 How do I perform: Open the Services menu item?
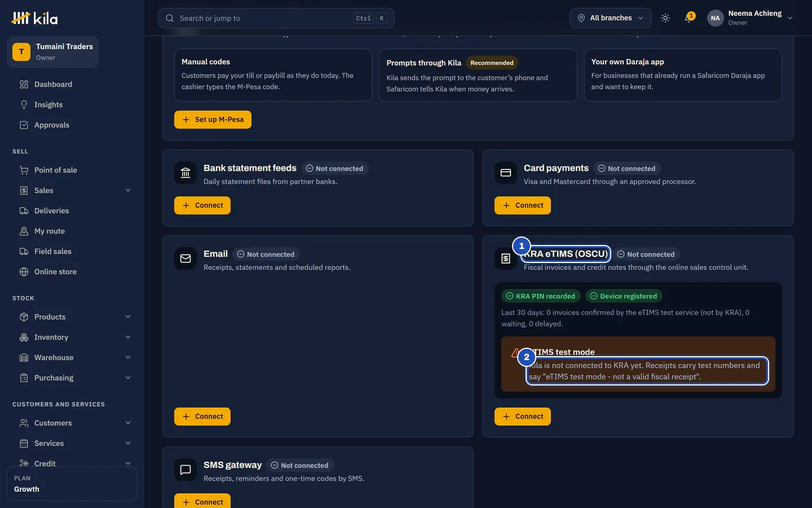(x=72, y=444)
